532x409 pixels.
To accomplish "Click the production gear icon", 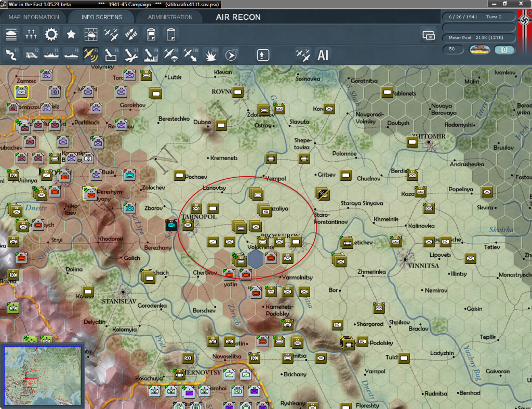I will click(51, 35).
